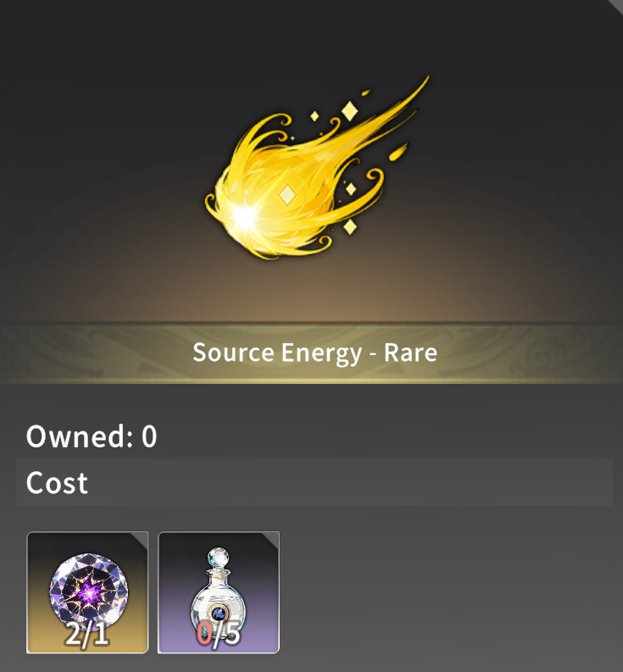Click the large diamond sparkle above the comet
The height and width of the screenshot is (672, 623).
[350, 111]
